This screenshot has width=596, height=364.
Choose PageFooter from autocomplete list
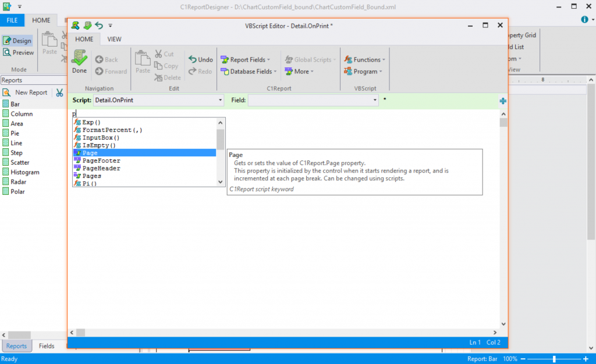click(x=144, y=160)
